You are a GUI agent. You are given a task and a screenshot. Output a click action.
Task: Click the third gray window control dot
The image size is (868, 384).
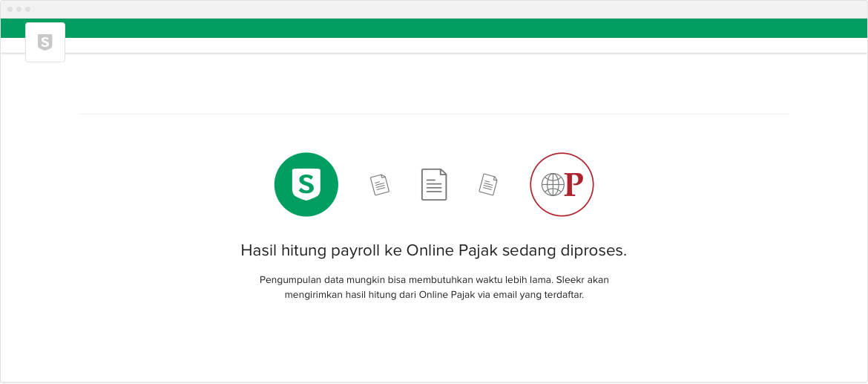(x=27, y=10)
